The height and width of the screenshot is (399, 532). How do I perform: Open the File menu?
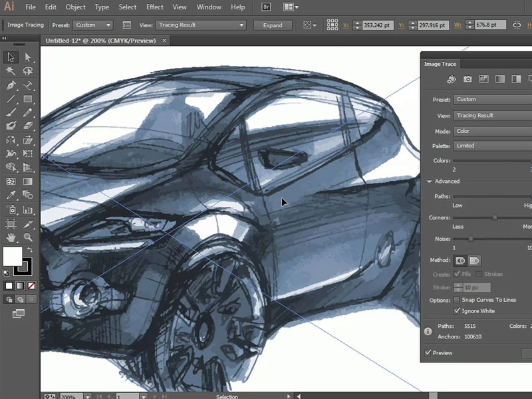30,7
